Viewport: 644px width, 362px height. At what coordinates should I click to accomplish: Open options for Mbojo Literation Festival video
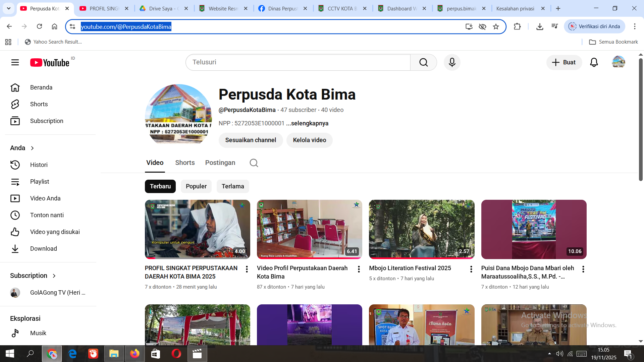point(471,269)
